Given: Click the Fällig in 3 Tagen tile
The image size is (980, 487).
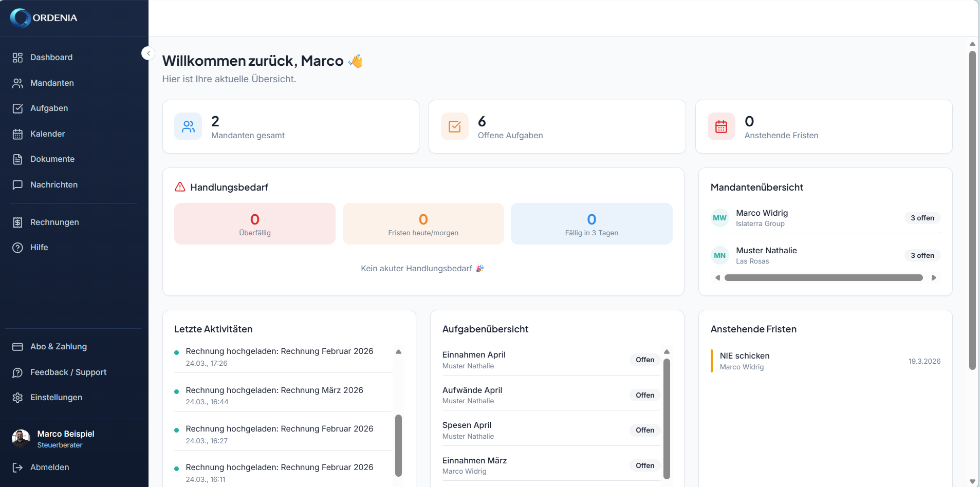Looking at the screenshot, I should click(591, 223).
